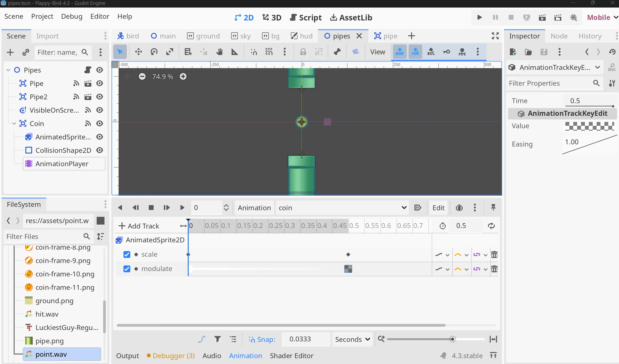Open the Debug menu

click(72, 17)
